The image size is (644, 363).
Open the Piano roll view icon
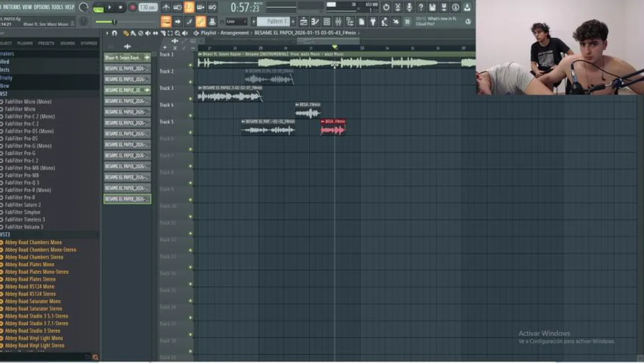coord(315,22)
